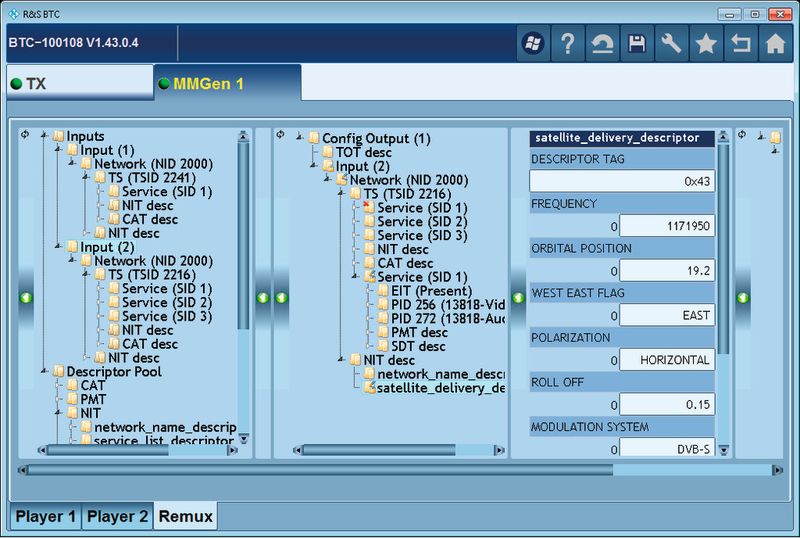Screen dimensions: 800x538
Task: Click the Windows logo toolbar button
Action: coord(533,43)
